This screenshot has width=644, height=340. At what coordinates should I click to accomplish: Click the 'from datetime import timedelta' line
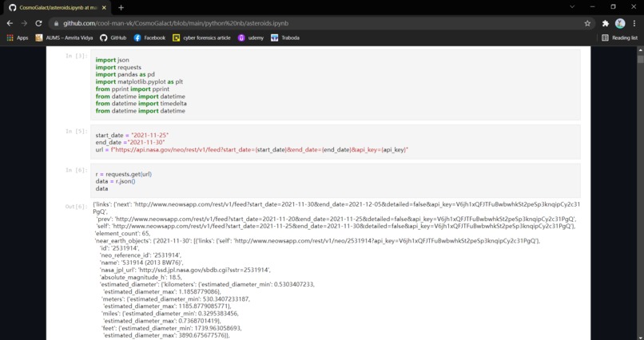(141, 103)
